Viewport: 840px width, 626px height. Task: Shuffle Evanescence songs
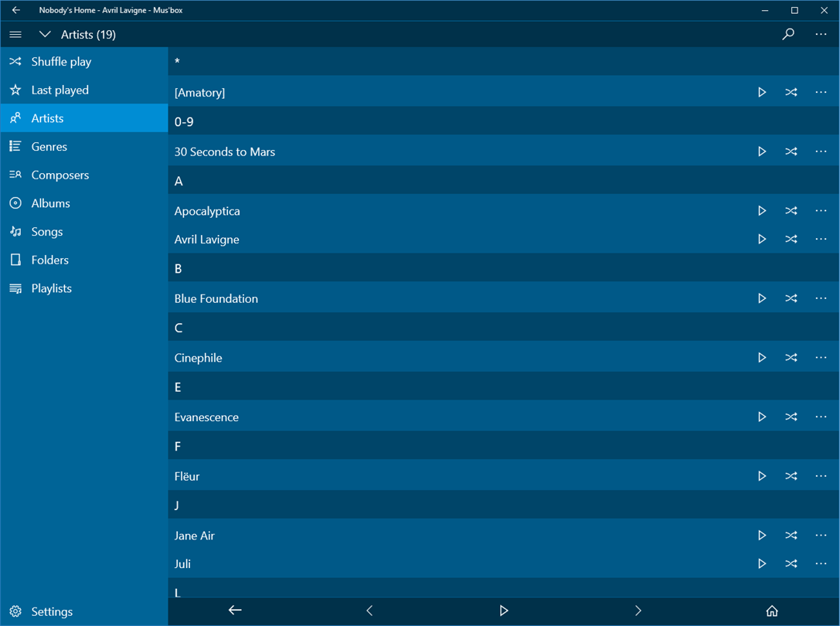pyautogui.click(x=791, y=417)
